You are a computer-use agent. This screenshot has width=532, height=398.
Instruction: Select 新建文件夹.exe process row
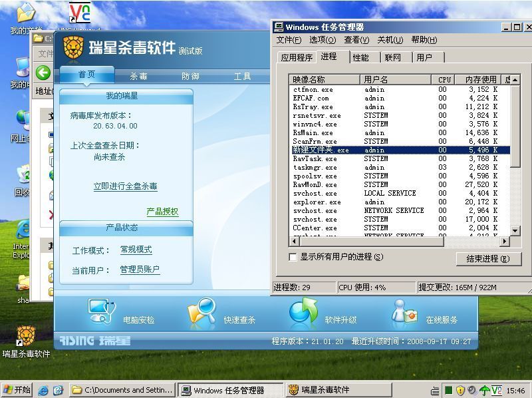400,150
